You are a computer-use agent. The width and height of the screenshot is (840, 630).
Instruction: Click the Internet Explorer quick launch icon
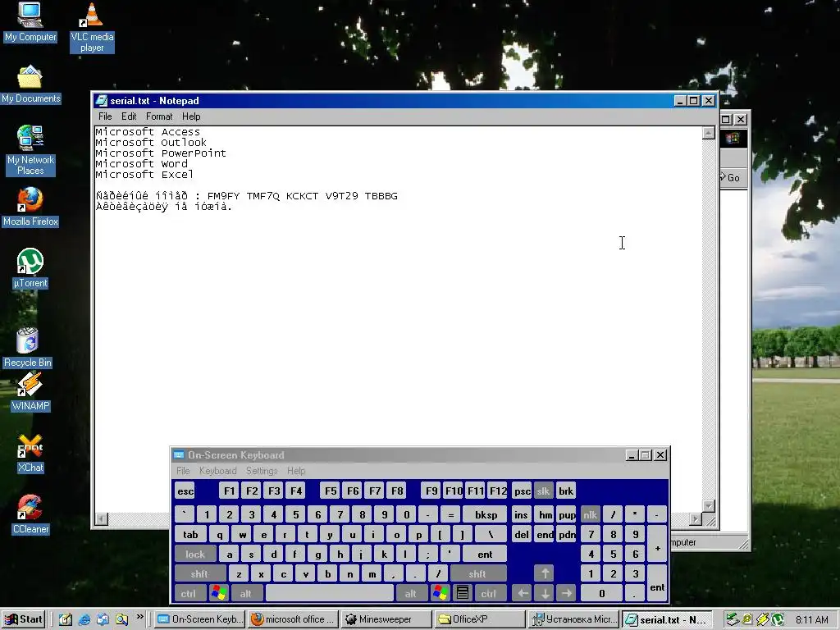click(84, 619)
